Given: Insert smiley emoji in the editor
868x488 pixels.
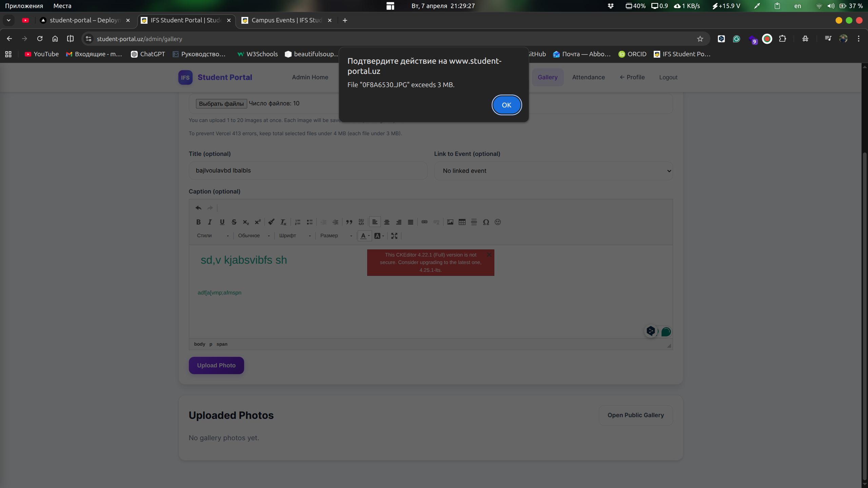Looking at the screenshot, I should point(497,222).
